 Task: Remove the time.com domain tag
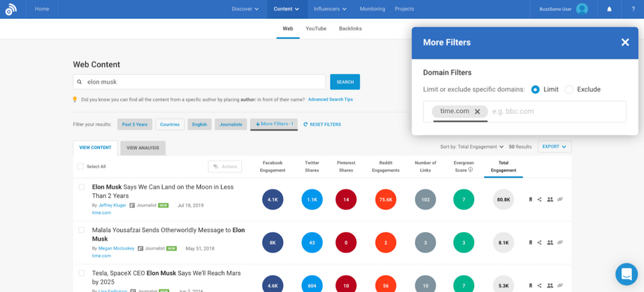pyautogui.click(x=477, y=111)
